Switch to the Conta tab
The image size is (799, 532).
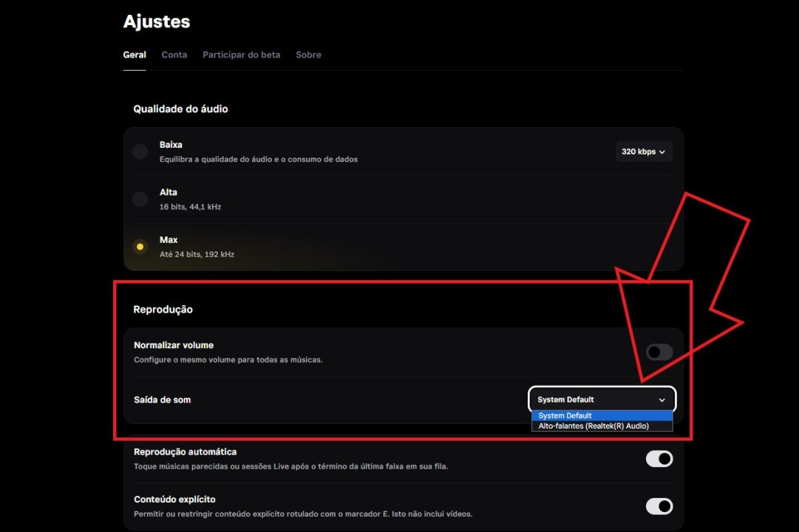[x=174, y=55]
